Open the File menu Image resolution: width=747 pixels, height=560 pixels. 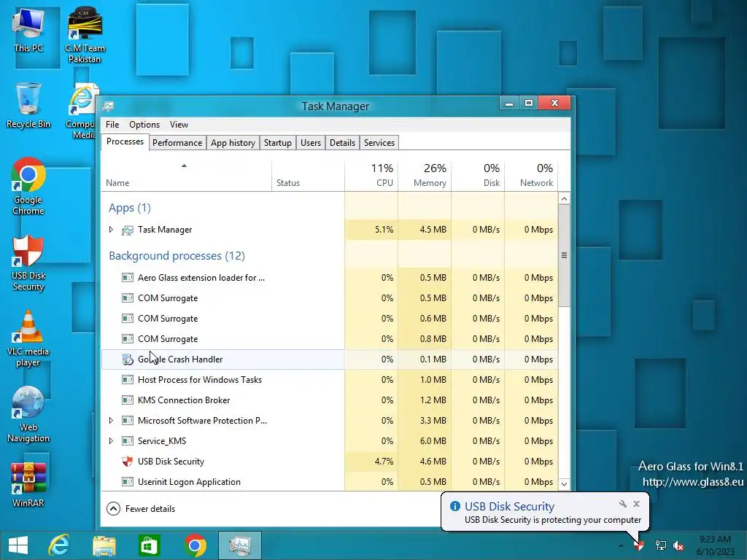[112, 124]
